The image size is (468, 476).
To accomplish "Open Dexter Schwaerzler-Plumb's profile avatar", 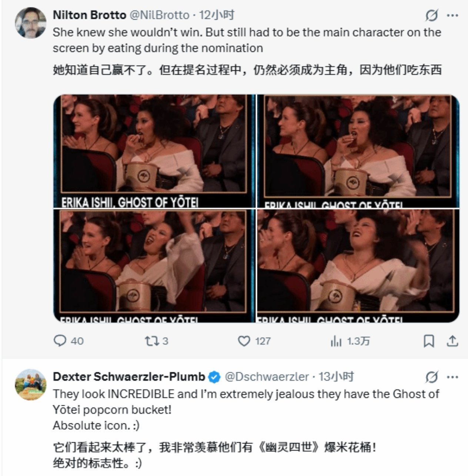I will pyautogui.click(x=31, y=385).
